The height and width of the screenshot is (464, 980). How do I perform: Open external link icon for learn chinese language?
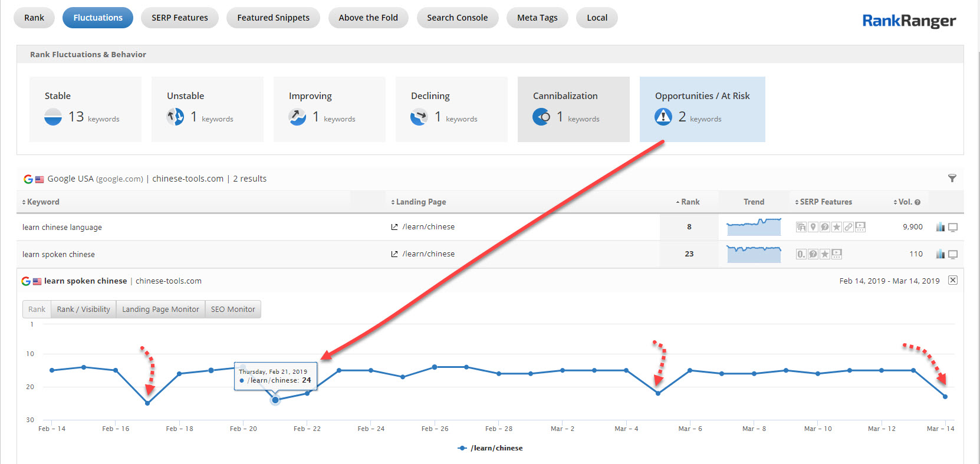click(394, 227)
